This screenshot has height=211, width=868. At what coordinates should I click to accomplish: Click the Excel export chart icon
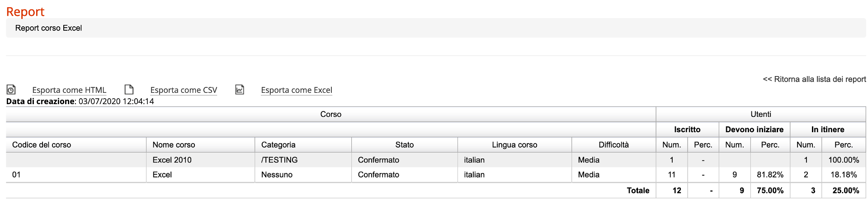point(240,90)
